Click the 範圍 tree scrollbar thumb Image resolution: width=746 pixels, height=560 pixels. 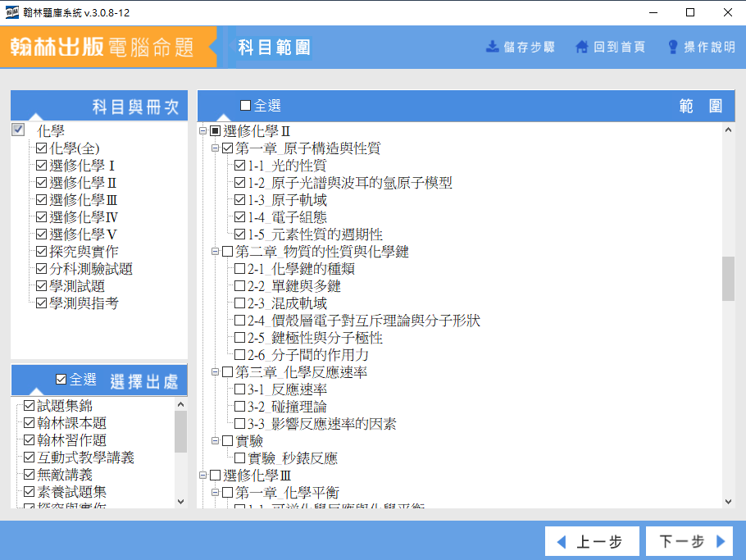pos(728,279)
